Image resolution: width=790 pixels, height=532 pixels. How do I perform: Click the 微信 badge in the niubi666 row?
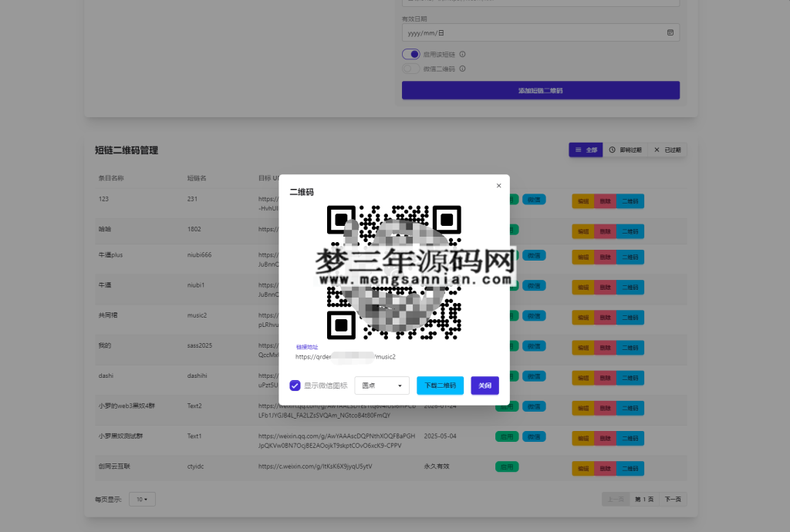pyautogui.click(x=534, y=256)
